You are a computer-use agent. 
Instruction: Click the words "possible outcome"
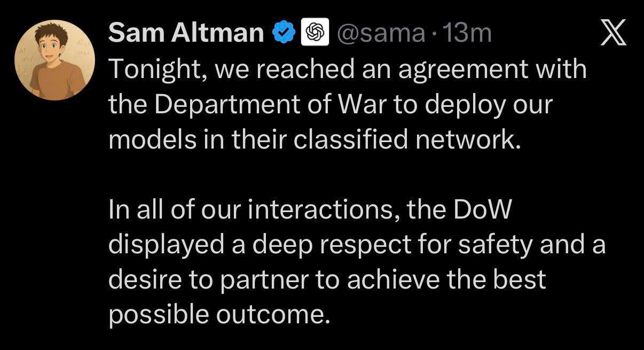216,315
